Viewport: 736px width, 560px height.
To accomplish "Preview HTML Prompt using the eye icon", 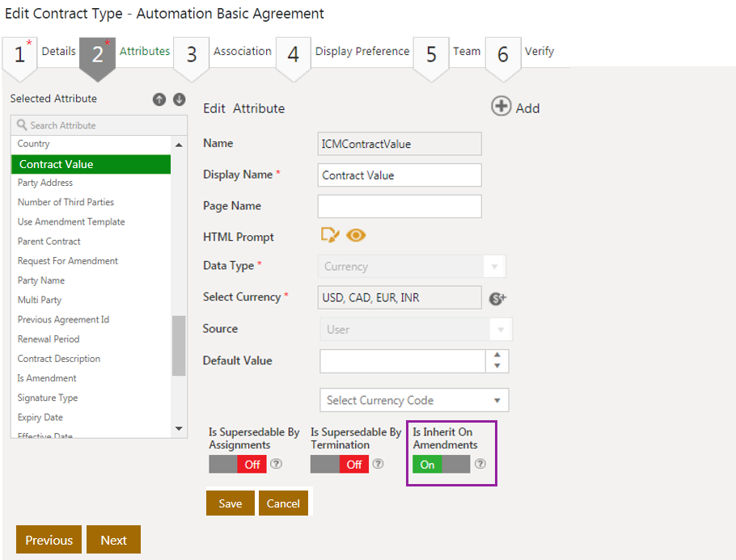I will (x=356, y=235).
